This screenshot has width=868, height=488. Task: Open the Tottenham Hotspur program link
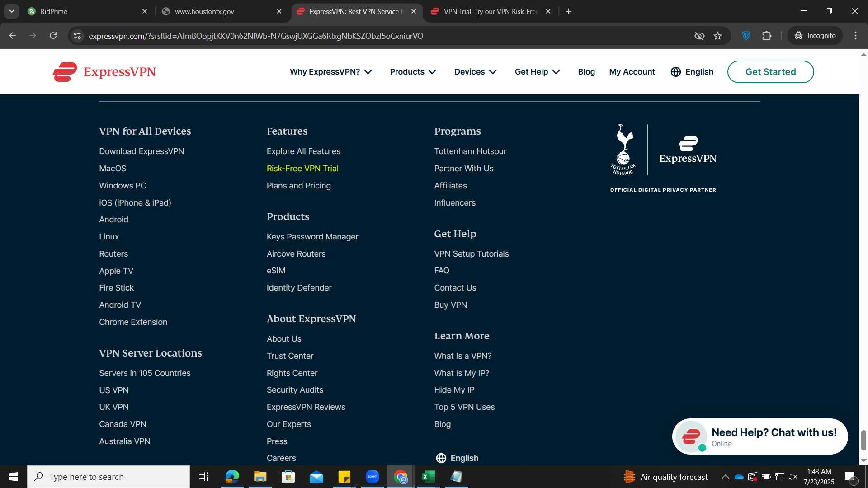click(x=470, y=151)
